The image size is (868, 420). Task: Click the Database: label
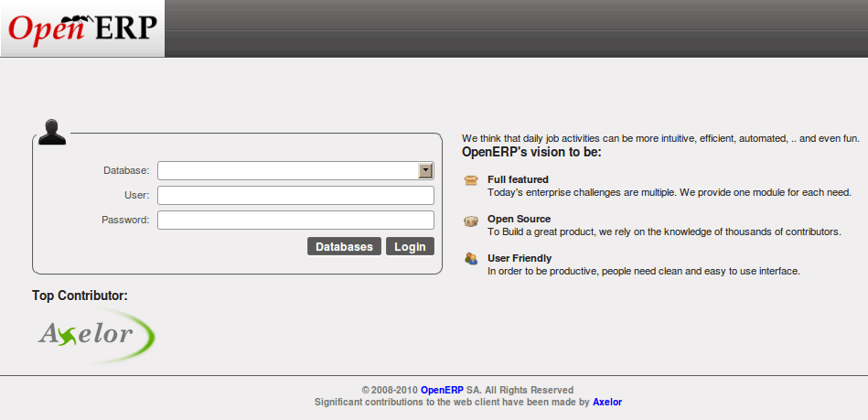[126, 171]
